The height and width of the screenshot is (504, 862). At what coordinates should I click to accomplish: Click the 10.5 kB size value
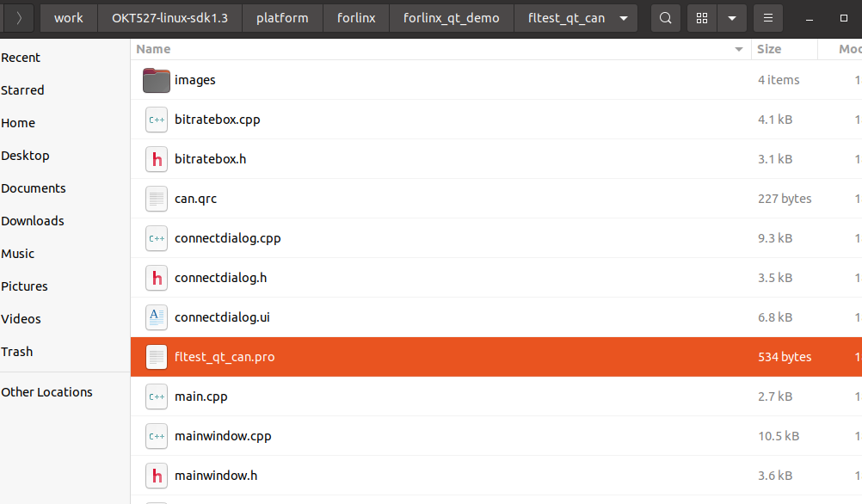pos(779,436)
